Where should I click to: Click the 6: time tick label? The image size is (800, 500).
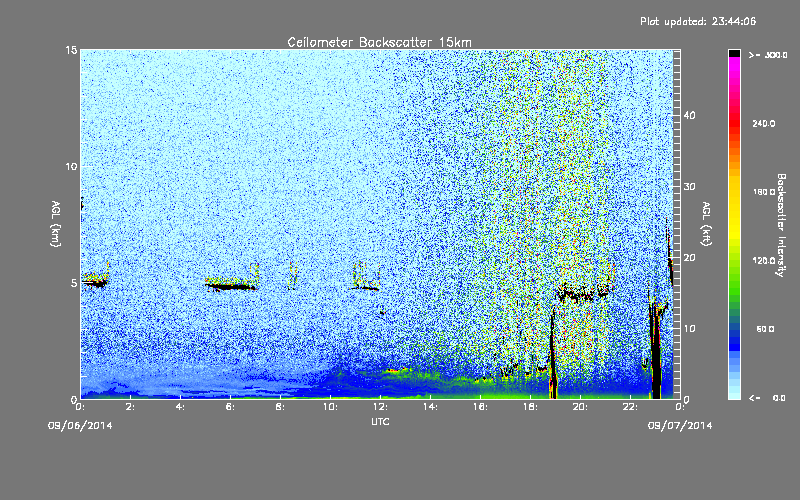[x=230, y=407]
